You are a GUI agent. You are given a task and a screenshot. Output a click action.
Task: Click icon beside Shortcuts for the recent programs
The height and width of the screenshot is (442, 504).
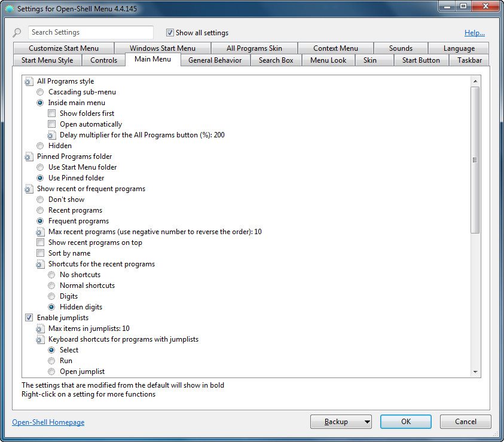pyautogui.click(x=40, y=264)
